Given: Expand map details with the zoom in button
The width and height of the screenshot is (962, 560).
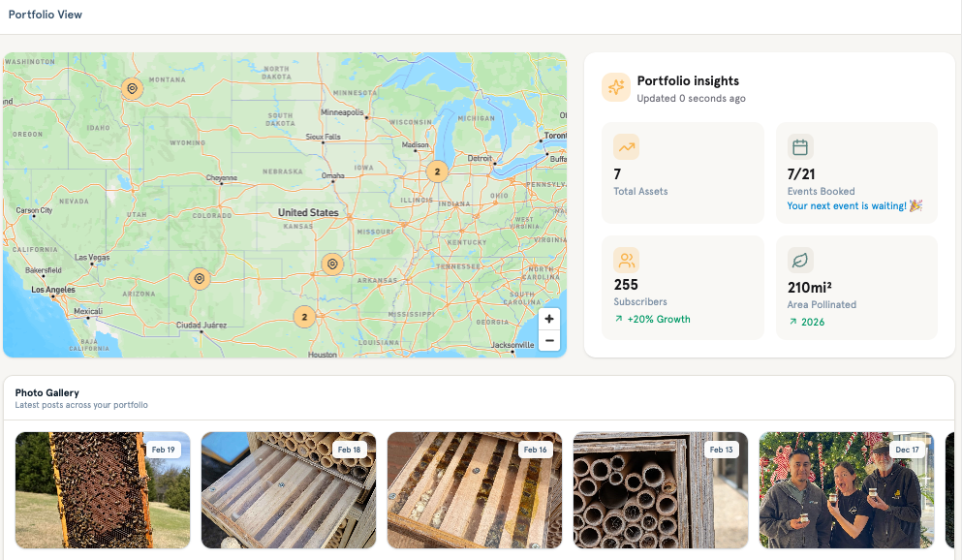Looking at the screenshot, I should [548, 318].
